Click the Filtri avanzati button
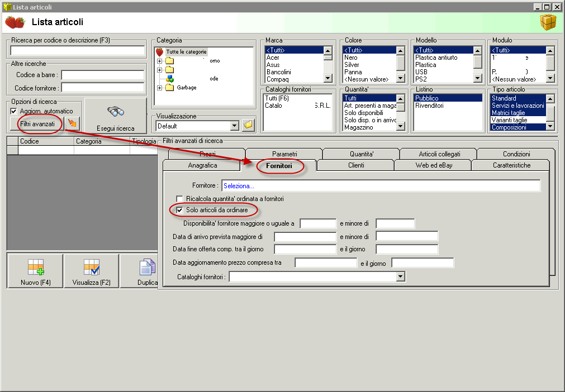The height and width of the screenshot is (392, 565). [x=37, y=124]
